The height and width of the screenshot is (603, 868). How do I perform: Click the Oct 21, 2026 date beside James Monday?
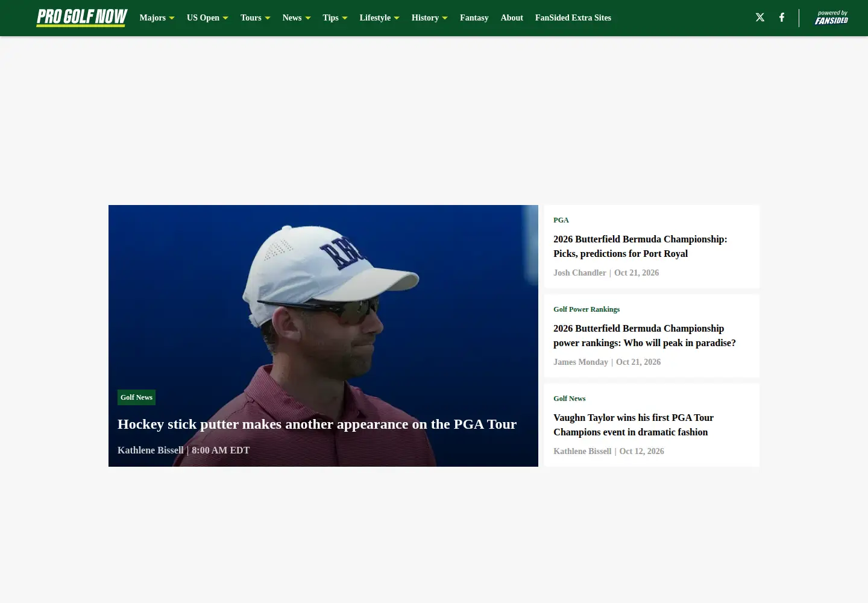[638, 362]
